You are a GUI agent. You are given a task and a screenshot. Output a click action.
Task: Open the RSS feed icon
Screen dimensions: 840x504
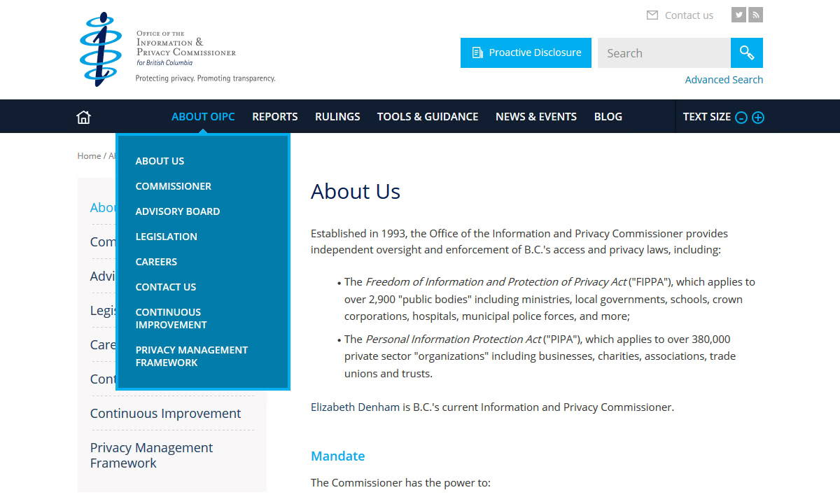(x=755, y=15)
